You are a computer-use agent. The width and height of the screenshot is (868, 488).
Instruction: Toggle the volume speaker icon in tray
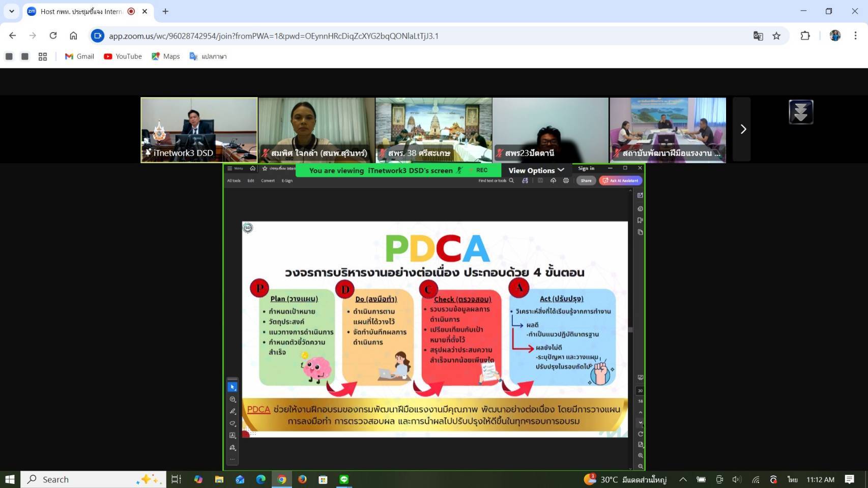click(x=737, y=479)
